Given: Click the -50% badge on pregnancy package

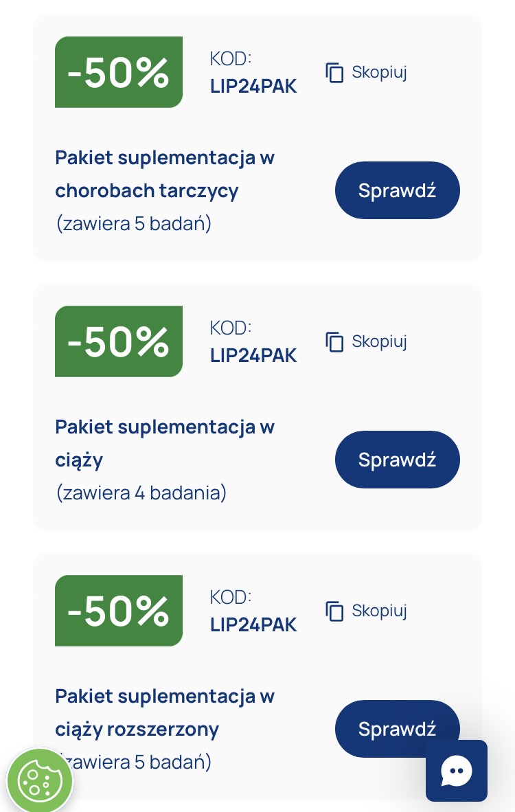Looking at the screenshot, I should click(118, 341).
